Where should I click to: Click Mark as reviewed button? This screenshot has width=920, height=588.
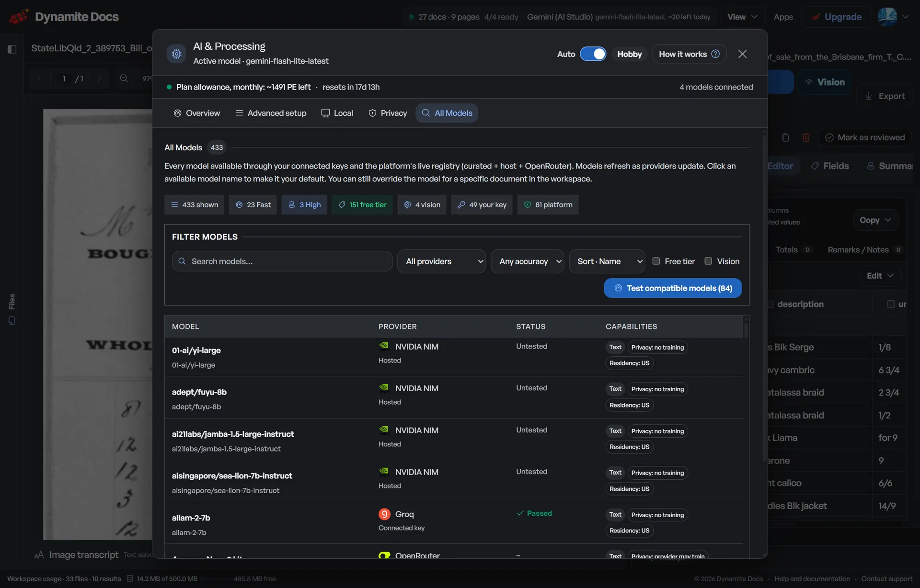tap(864, 137)
